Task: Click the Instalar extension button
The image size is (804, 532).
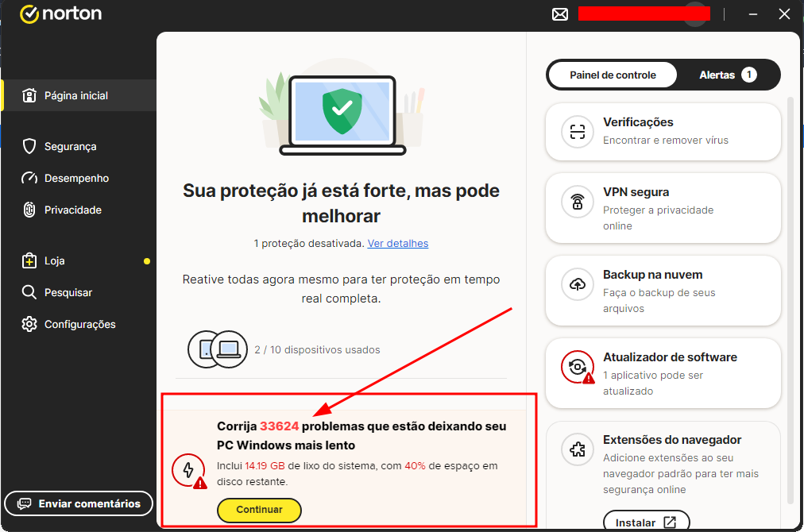Action: coord(646,522)
